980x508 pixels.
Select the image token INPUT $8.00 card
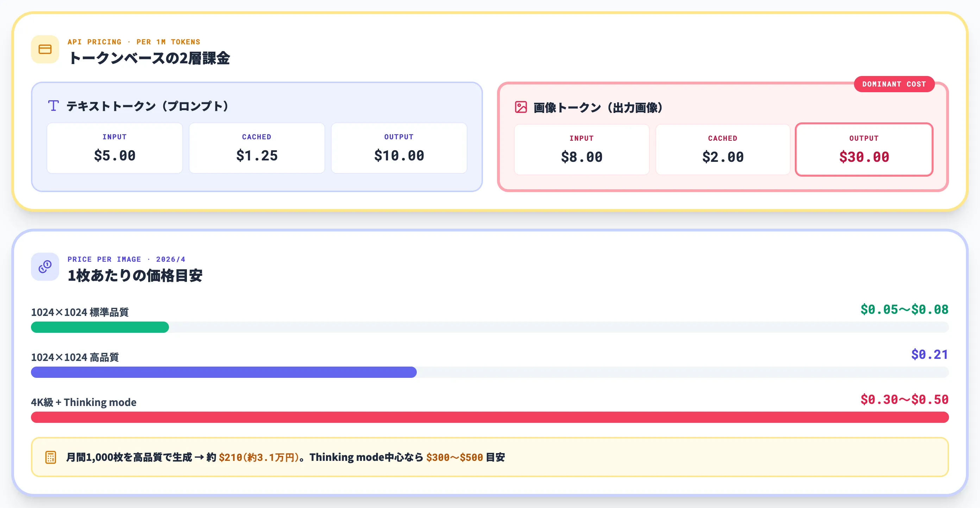[581, 150]
